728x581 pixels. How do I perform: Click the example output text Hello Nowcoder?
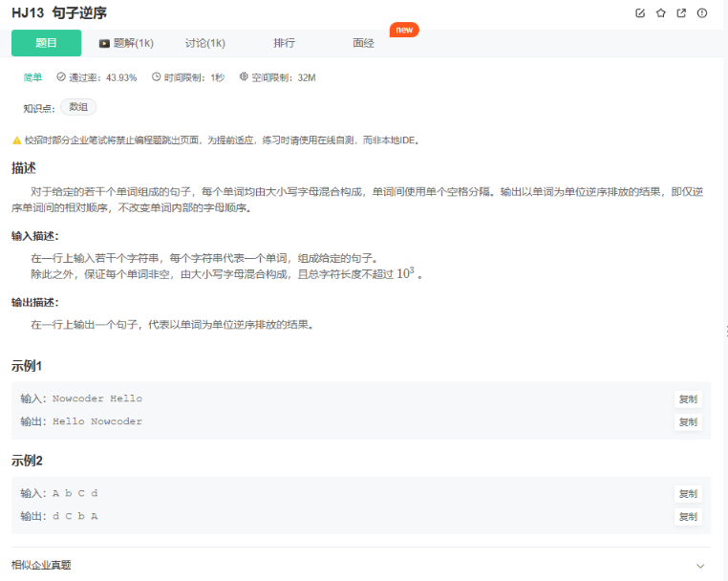pos(97,421)
